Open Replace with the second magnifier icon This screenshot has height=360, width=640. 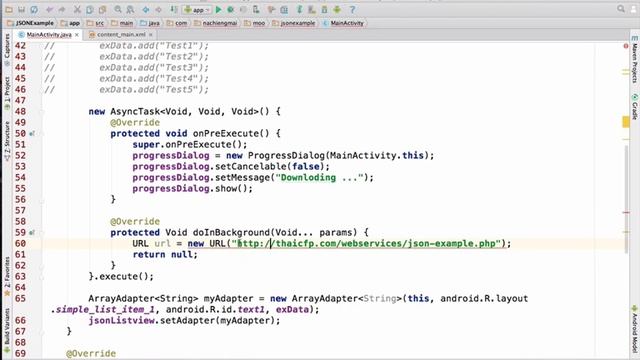coord(130,9)
